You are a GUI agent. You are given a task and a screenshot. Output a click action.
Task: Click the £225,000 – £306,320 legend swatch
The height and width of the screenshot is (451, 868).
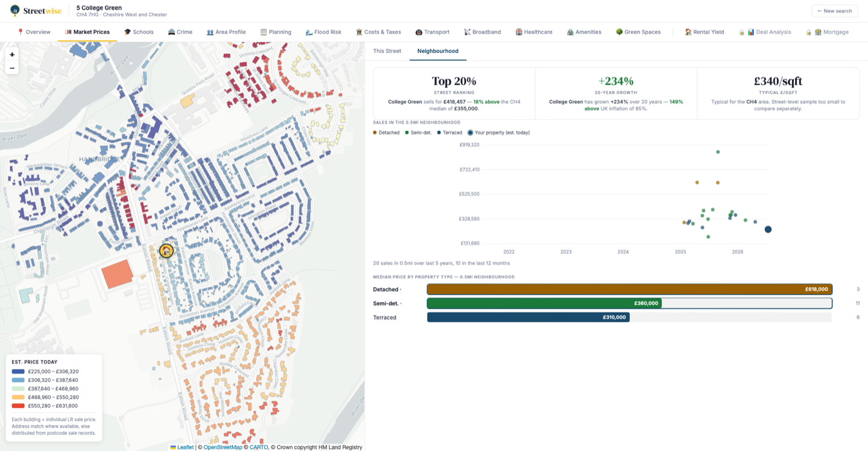click(18, 371)
